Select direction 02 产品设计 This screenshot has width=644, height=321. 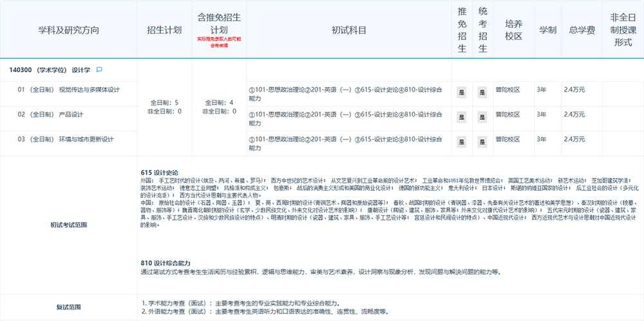point(50,114)
